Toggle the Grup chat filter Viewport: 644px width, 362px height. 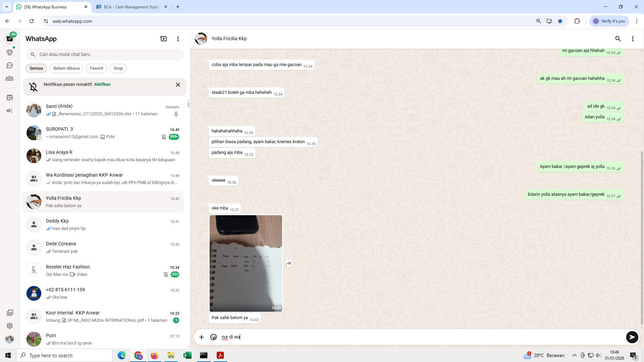point(118,68)
